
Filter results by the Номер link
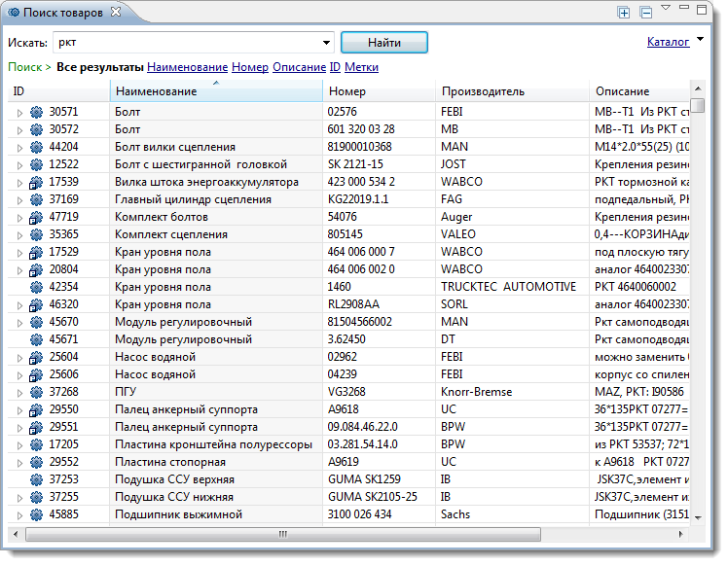click(x=250, y=67)
